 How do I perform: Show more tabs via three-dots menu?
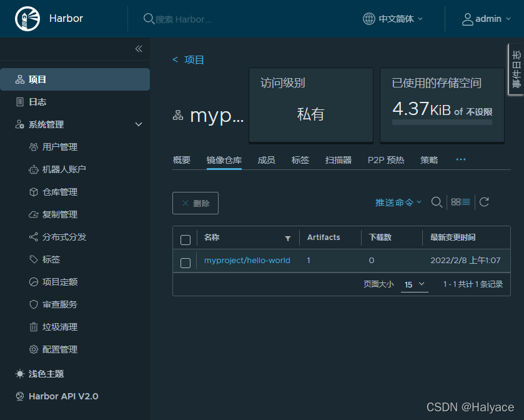461,159
